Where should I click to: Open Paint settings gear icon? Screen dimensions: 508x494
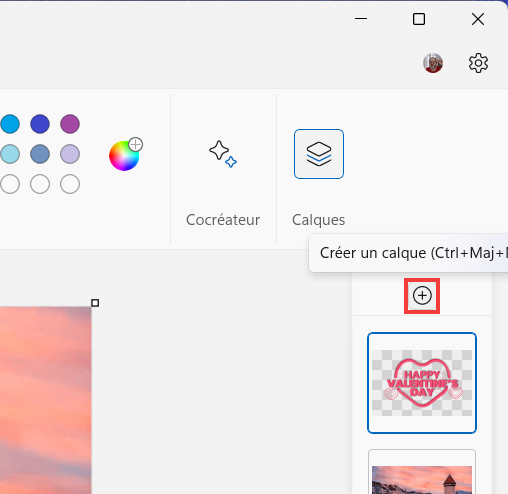[478, 63]
